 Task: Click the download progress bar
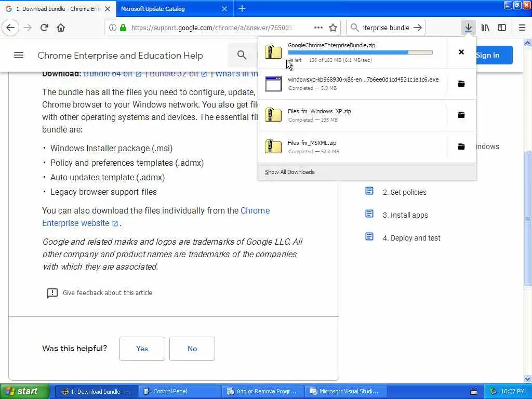tap(361, 52)
